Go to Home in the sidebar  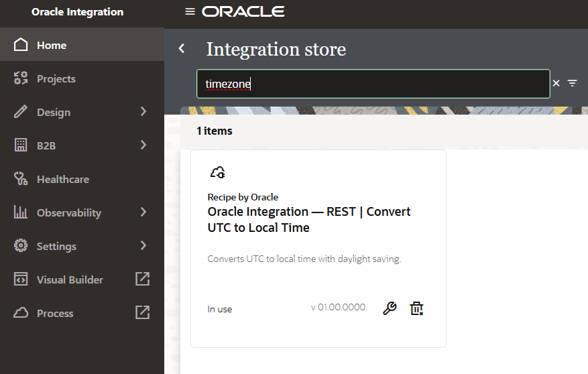click(52, 46)
